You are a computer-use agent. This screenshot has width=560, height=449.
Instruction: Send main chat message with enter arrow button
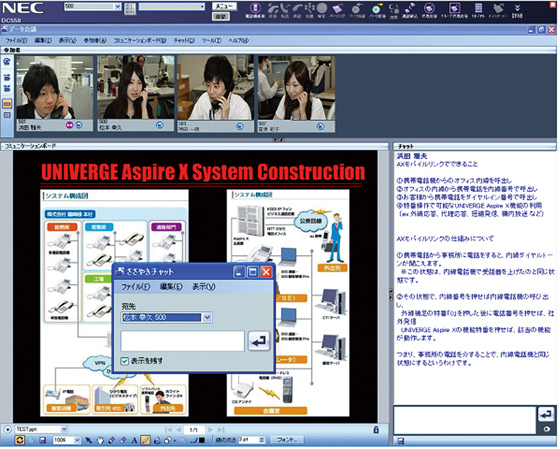[x=546, y=414]
